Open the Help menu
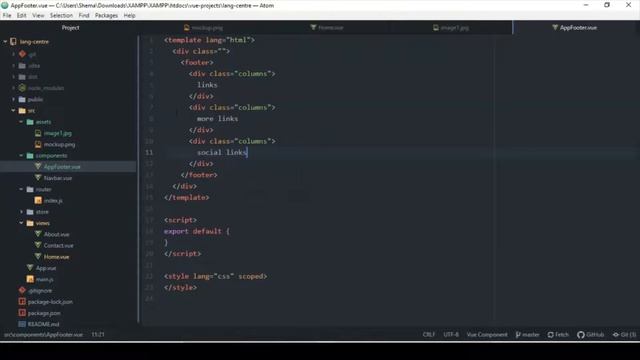Image resolution: width=640 pixels, height=360 pixels. coord(129,16)
